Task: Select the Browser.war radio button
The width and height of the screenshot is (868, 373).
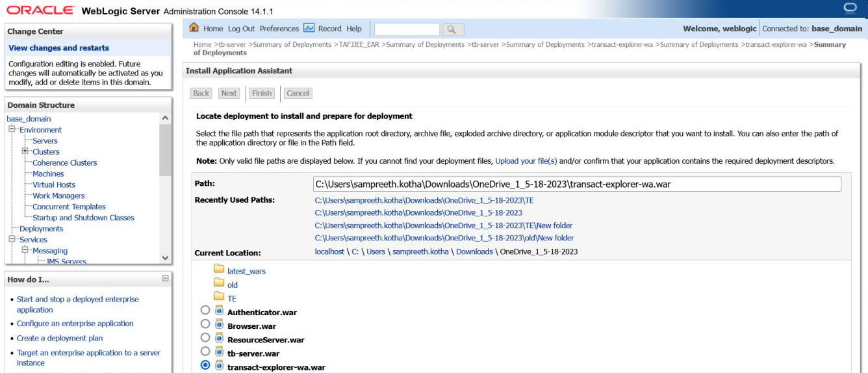Action: (205, 324)
